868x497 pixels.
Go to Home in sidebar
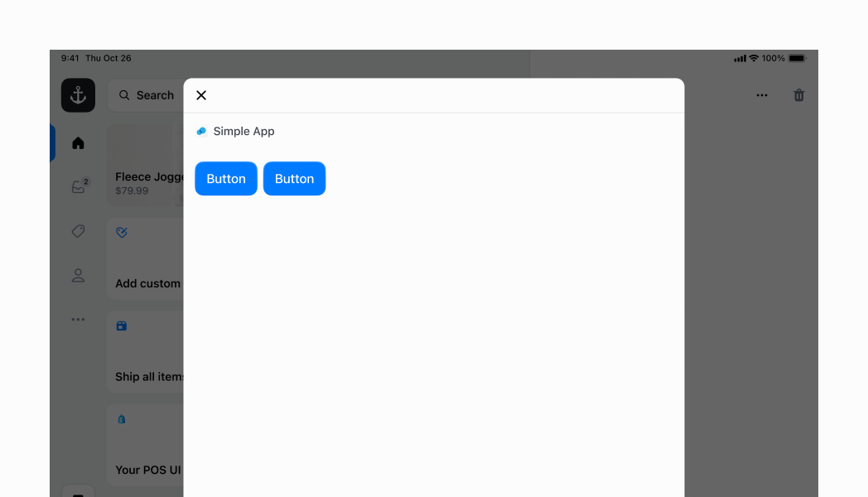[x=78, y=143]
